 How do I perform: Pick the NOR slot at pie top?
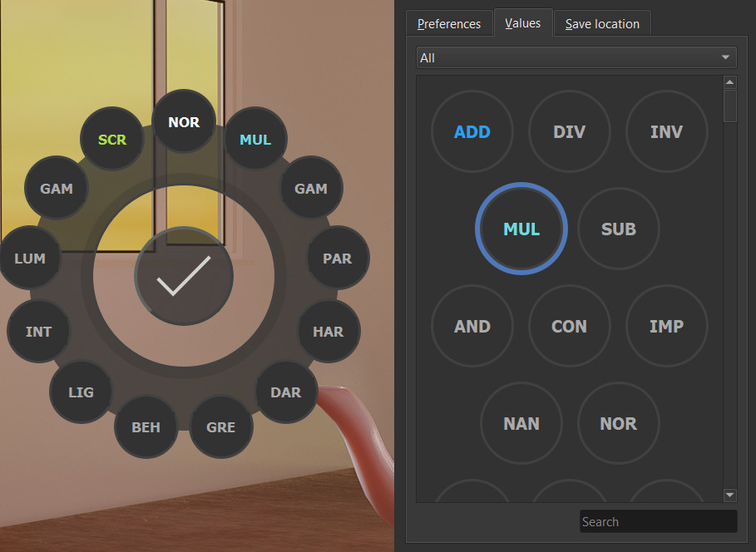pos(184,121)
